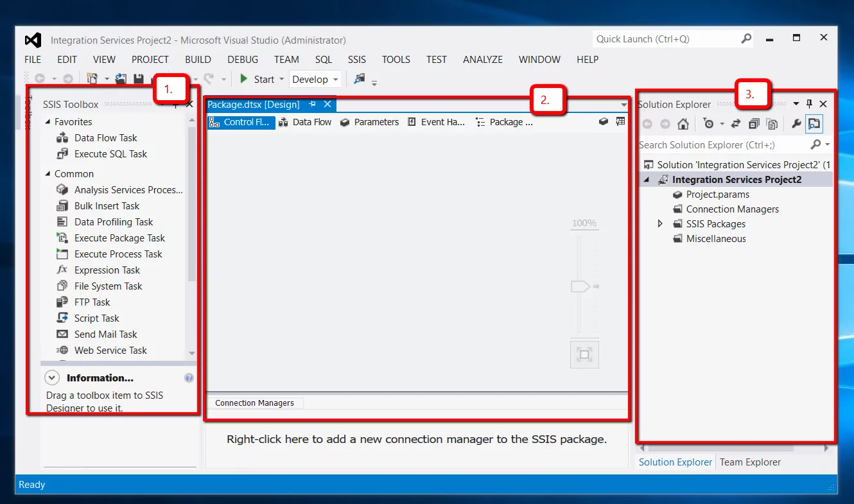Click the Find in Files toolbar icon
Viewport: 854px width, 504px height.
click(x=360, y=79)
